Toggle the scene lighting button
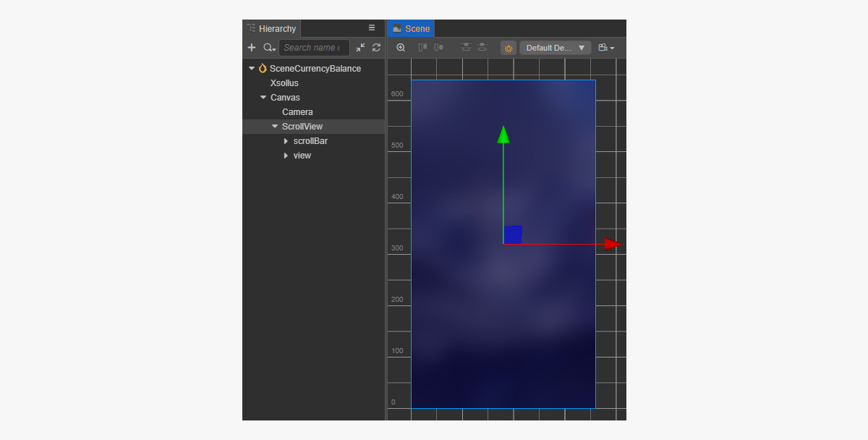 509,48
